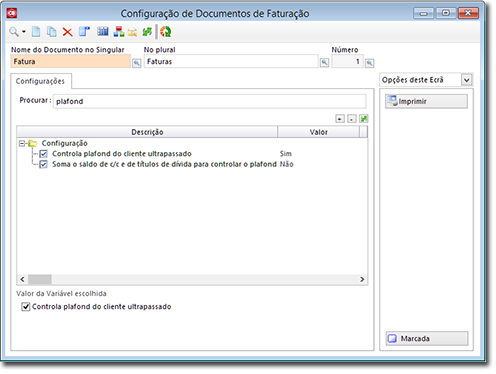Toggle tree checkbox Controla plafond do cliente ultrapassado
The height and width of the screenshot is (374, 496).
(x=43, y=154)
